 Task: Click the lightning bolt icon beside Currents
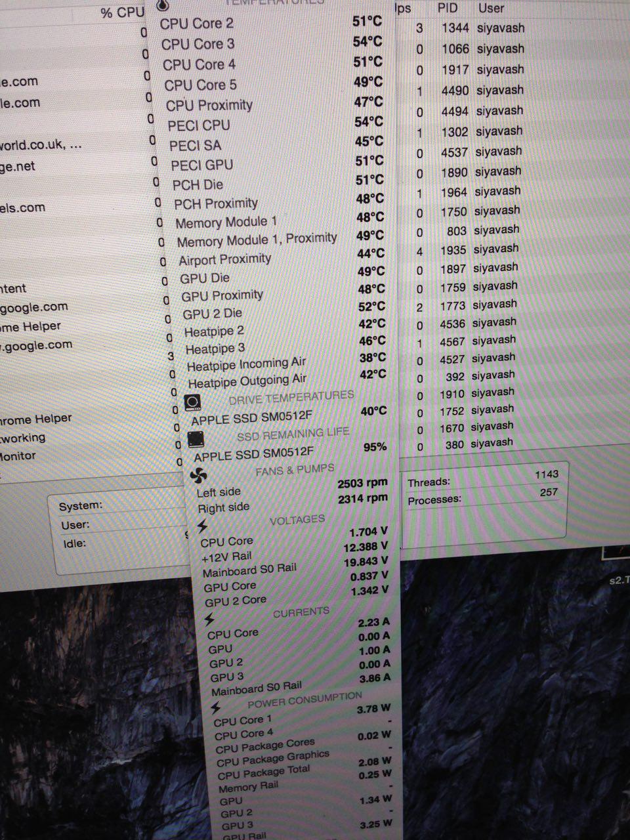[209, 619]
